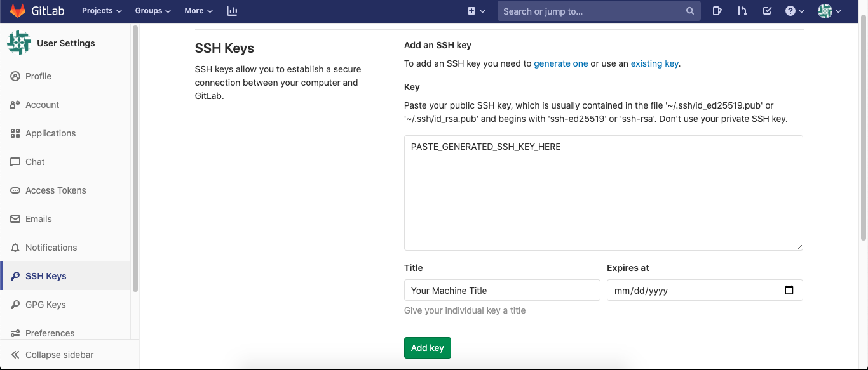Open the calendar picker in Expires at
Screen dimensions: 868x370
click(789, 290)
